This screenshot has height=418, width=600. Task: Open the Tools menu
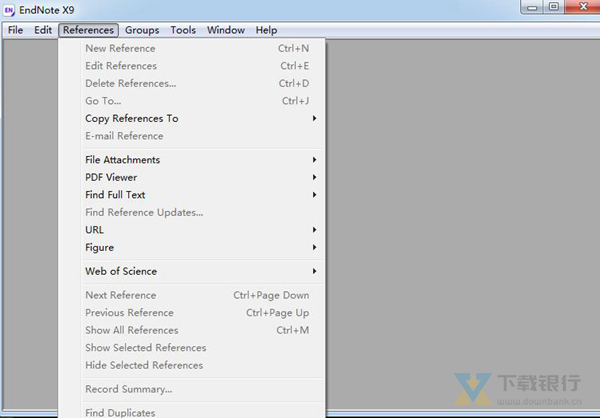coord(183,30)
